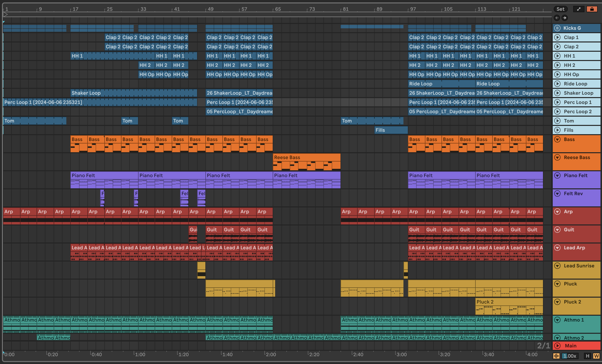Jump to the next locator
The width and height of the screenshot is (602, 364).
tap(565, 18)
